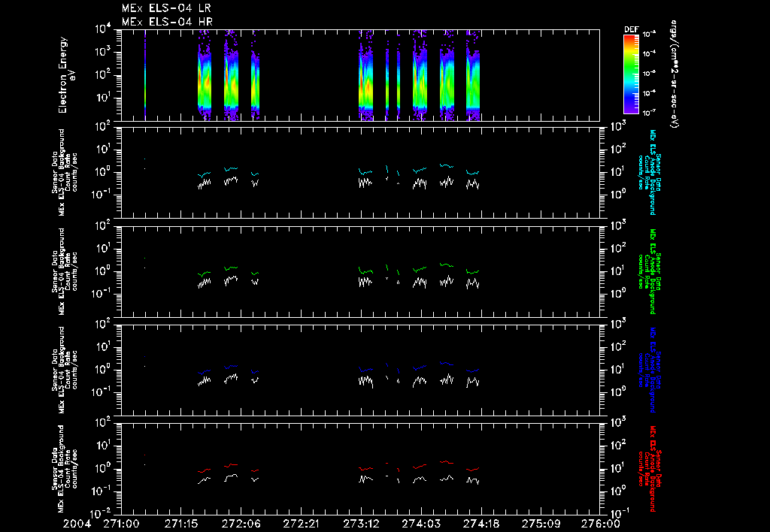Click the '10^-7' tick label at the colorbar bottom

[650, 113]
